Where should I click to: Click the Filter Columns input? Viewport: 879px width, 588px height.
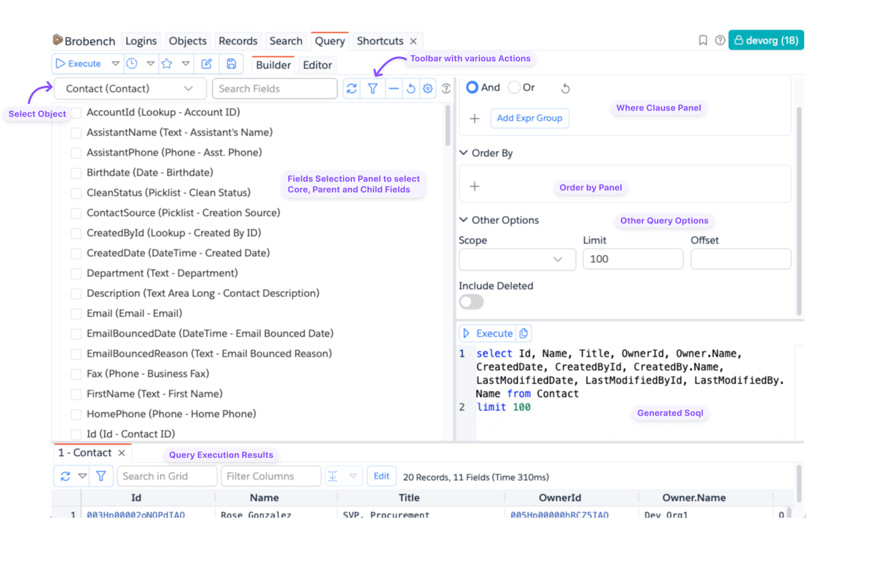[x=271, y=476]
